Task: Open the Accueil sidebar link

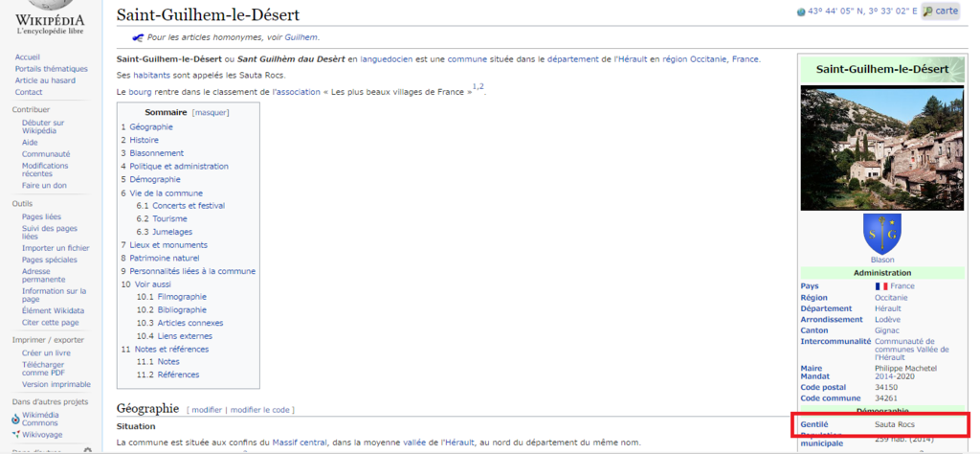Action: tap(28, 57)
